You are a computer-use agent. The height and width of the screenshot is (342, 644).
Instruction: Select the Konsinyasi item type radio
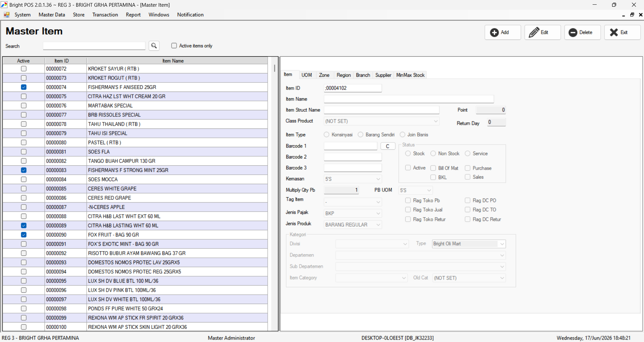(326, 134)
